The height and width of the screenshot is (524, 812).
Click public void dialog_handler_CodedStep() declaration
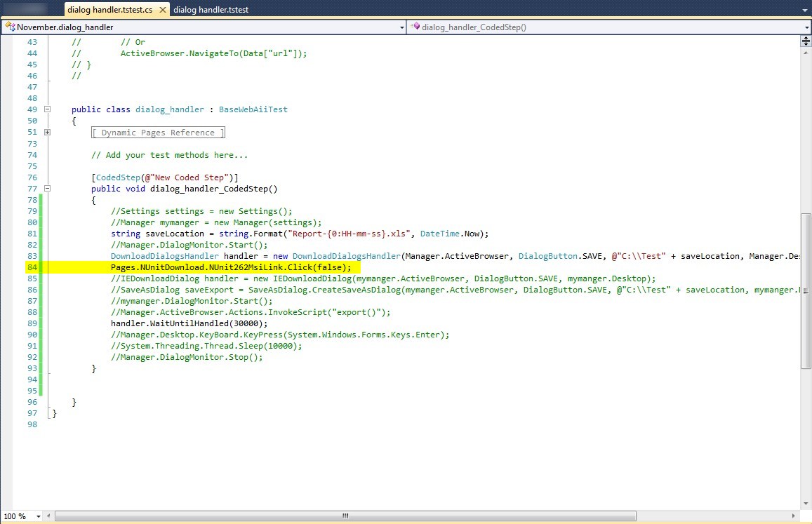click(x=185, y=189)
